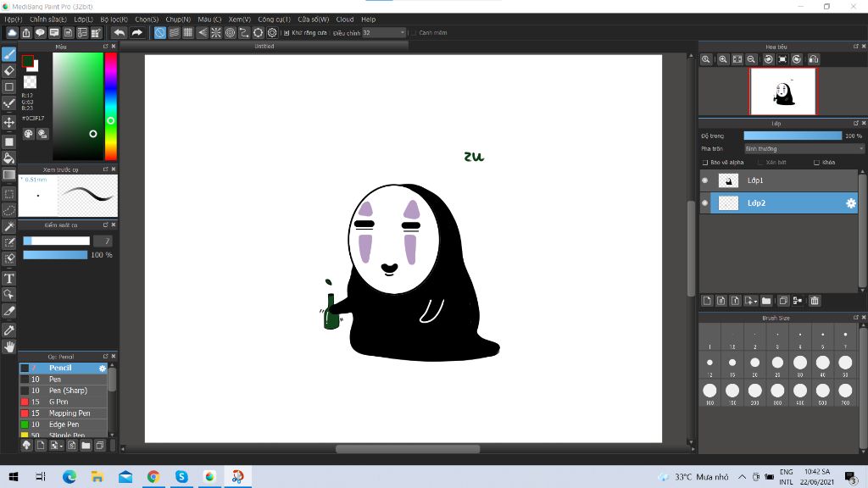Click the vertical hue bar
Image resolution: width=868 pixels, height=488 pixels.
coord(111,106)
